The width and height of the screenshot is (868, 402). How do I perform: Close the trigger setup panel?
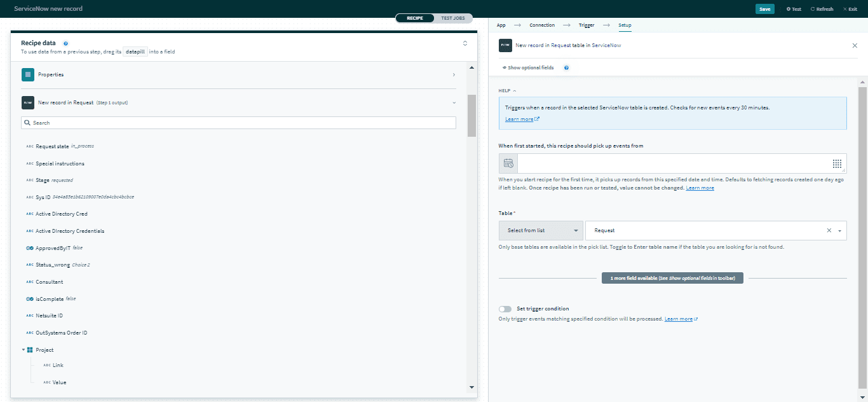854,46
